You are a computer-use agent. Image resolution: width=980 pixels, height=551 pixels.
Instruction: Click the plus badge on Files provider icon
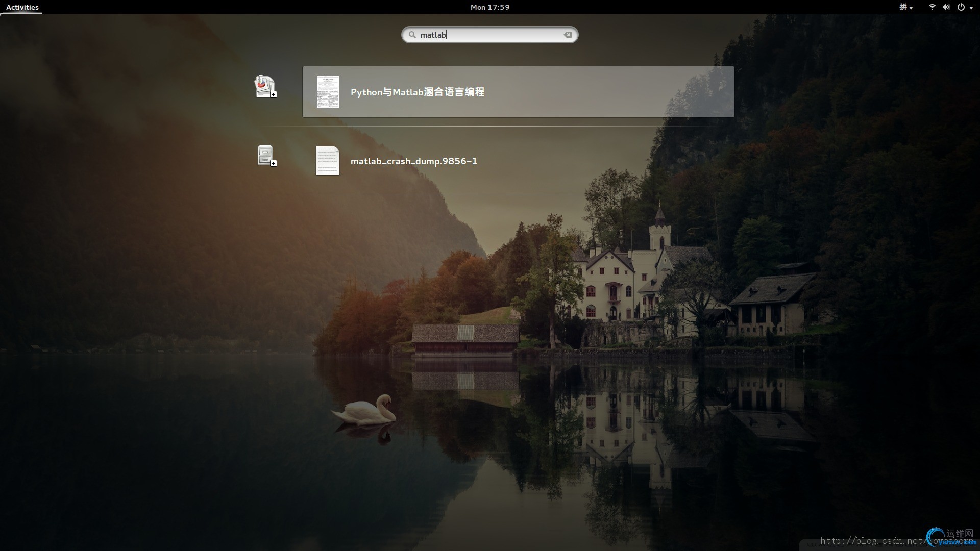pos(274,163)
